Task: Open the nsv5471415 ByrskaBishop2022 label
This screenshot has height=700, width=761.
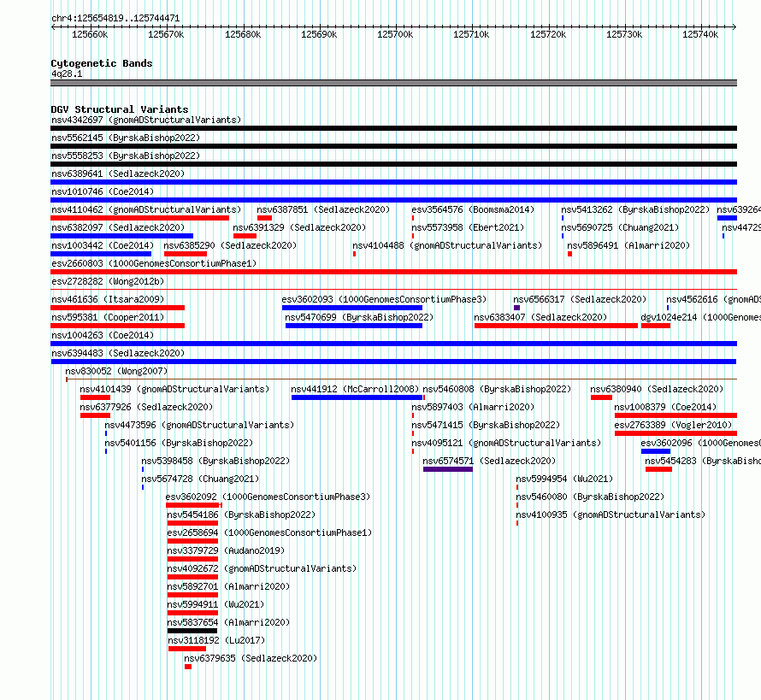Action: pyautogui.click(x=486, y=425)
